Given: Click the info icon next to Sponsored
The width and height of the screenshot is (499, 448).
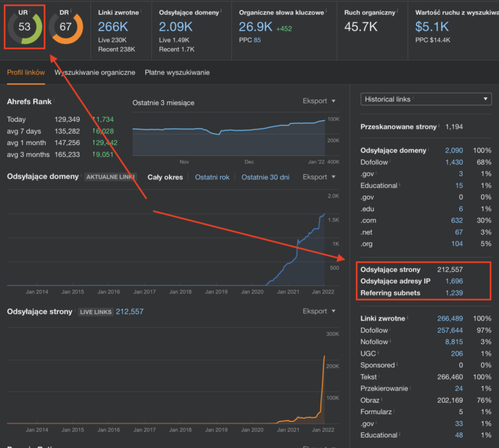Looking at the screenshot, I should click(x=397, y=363).
